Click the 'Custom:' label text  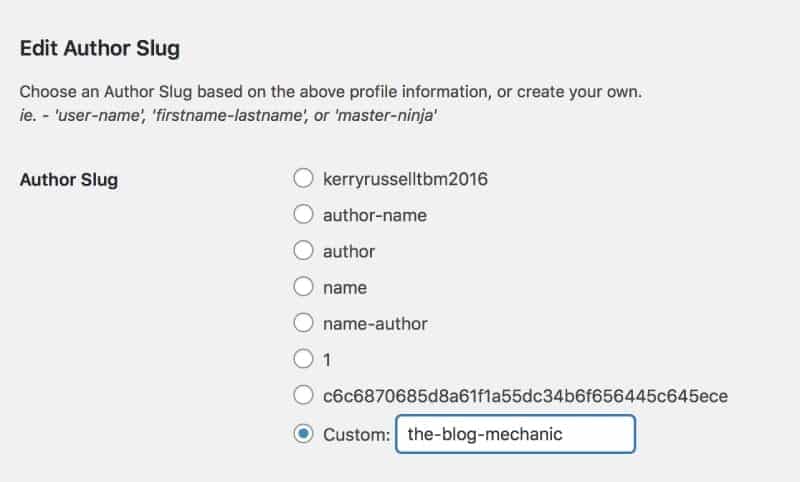pos(356,435)
